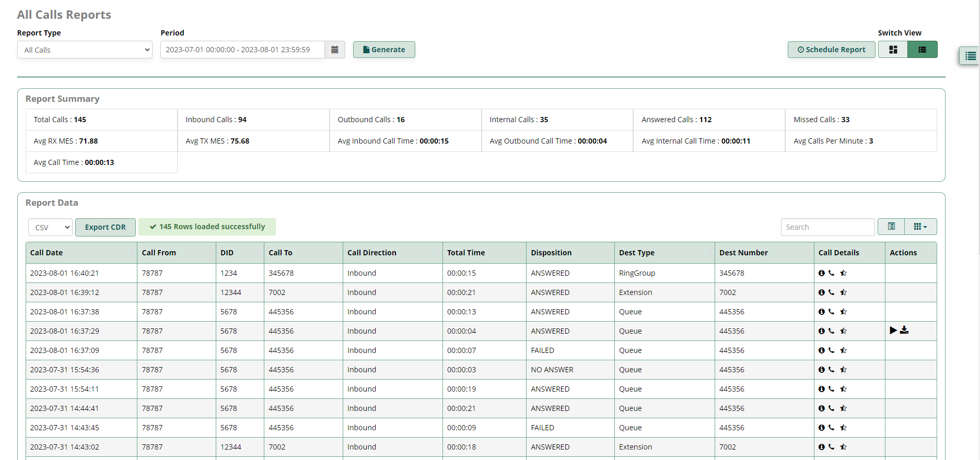Screen dimensions: 980x460
Task: Click the star icon on the 14:43:02 call
Action: pyautogui.click(x=843, y=447)
